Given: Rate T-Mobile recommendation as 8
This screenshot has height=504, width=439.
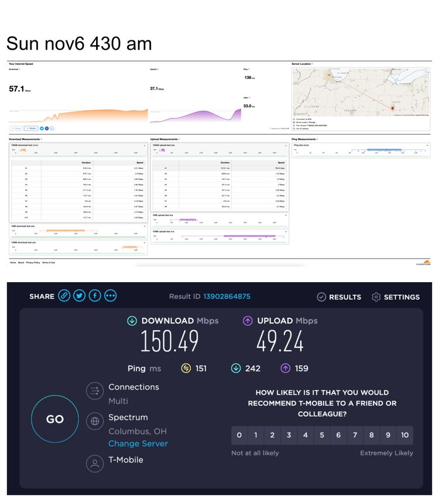Looking at the screenshot, I should (x=372, y=435).
